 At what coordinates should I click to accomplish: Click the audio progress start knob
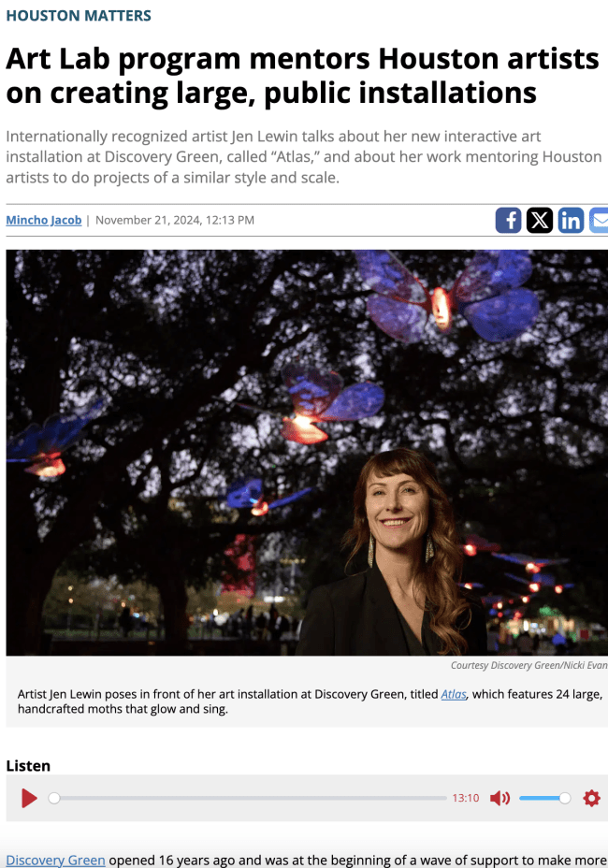tap(53, 798)
